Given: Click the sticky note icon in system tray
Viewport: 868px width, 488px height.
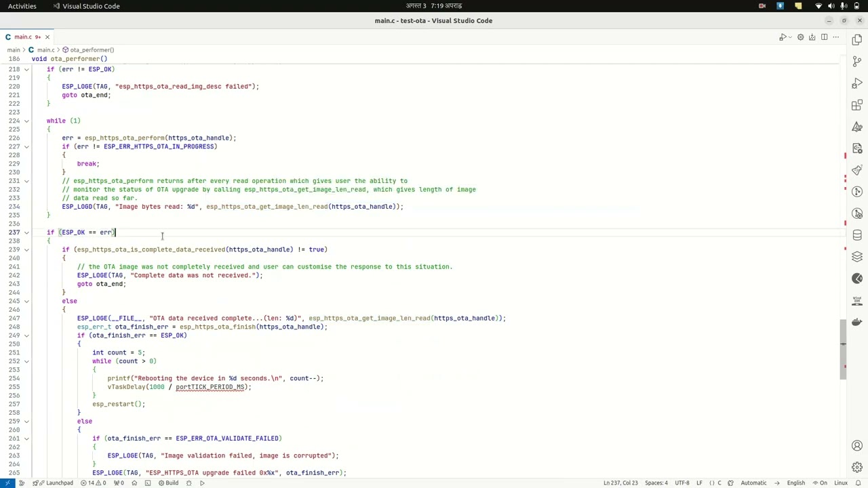Looking at the screenshot, I should (798, 6).
